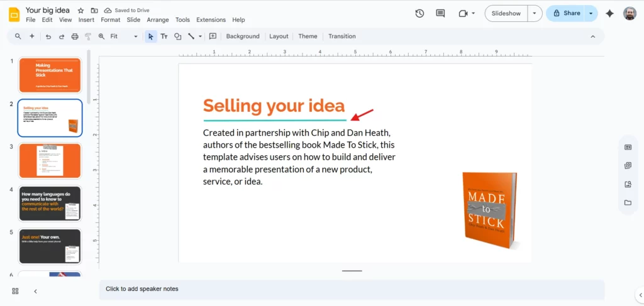Image resolution: width=644 pixels, height=306 pixels.
Task: Click the zoom magnifier tool
Action: 101,36
